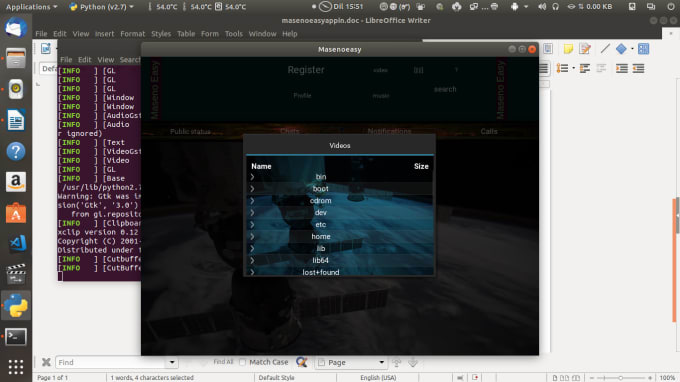Open the Format menu
Screen dimensions: 680x382
click(133, 34)
